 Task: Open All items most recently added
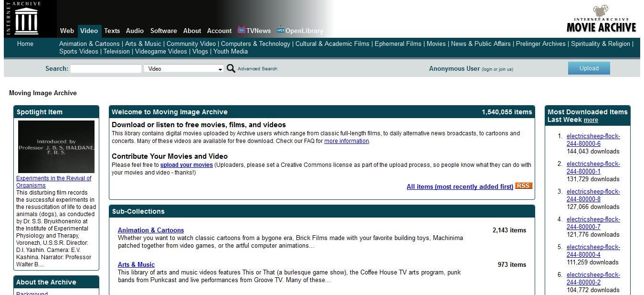pyautogui.click(x=460, y=186)
